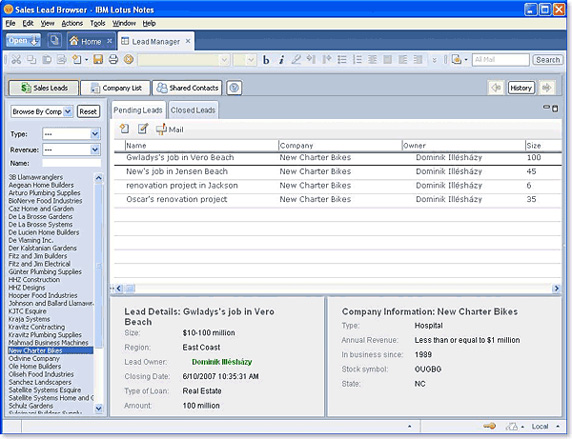Select the highlighter pen icon
Viewport: 572px width, 439px height.
click(x=296, y=59)
